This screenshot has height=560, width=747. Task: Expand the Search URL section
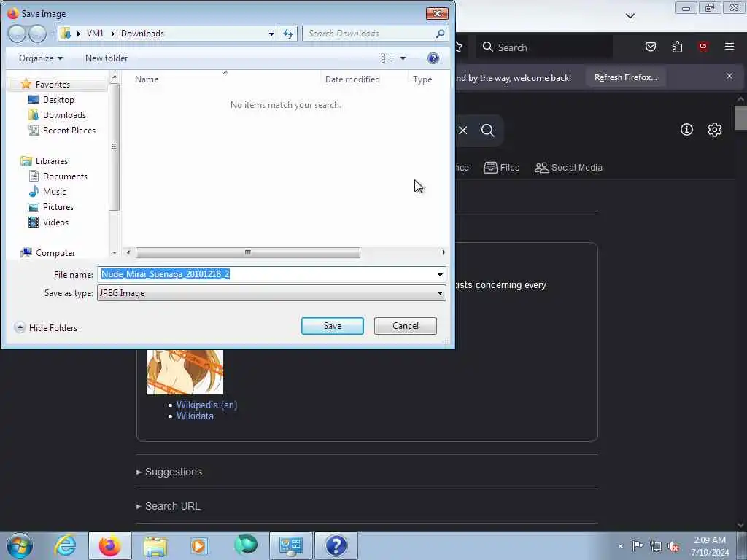(169, 506)
